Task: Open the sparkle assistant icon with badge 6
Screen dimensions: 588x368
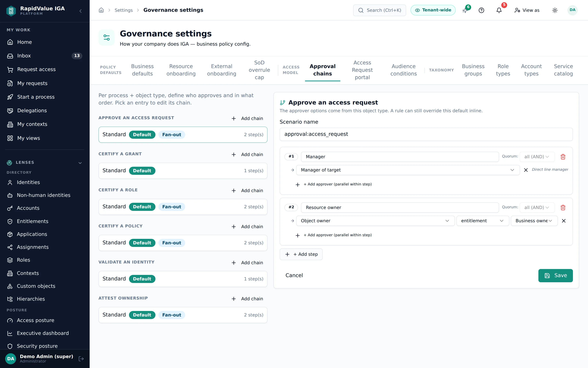Action: click(465, 10)
